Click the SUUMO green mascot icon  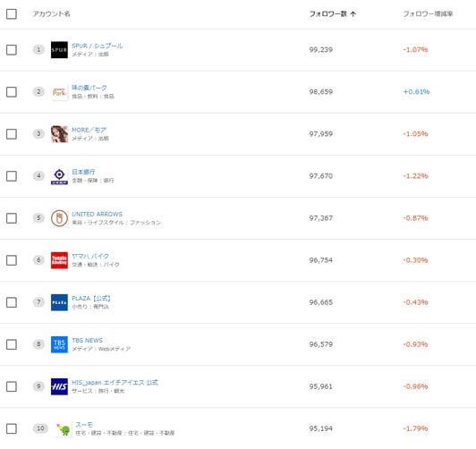point(64,429)
